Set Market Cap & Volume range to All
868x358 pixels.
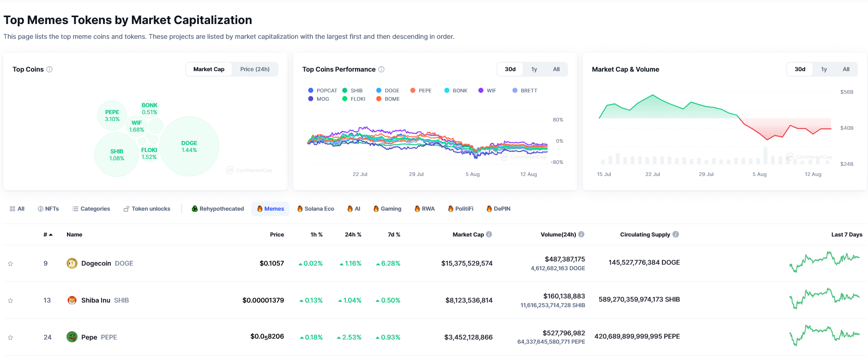[846, 69]
